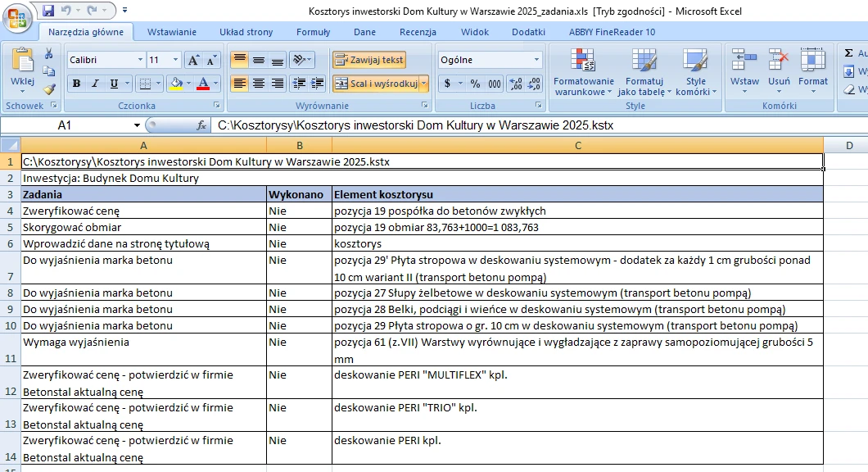The width and height of the screenshot is (868, 472).
Task: Increase decimal places
Action: click(x=516, y=84)
